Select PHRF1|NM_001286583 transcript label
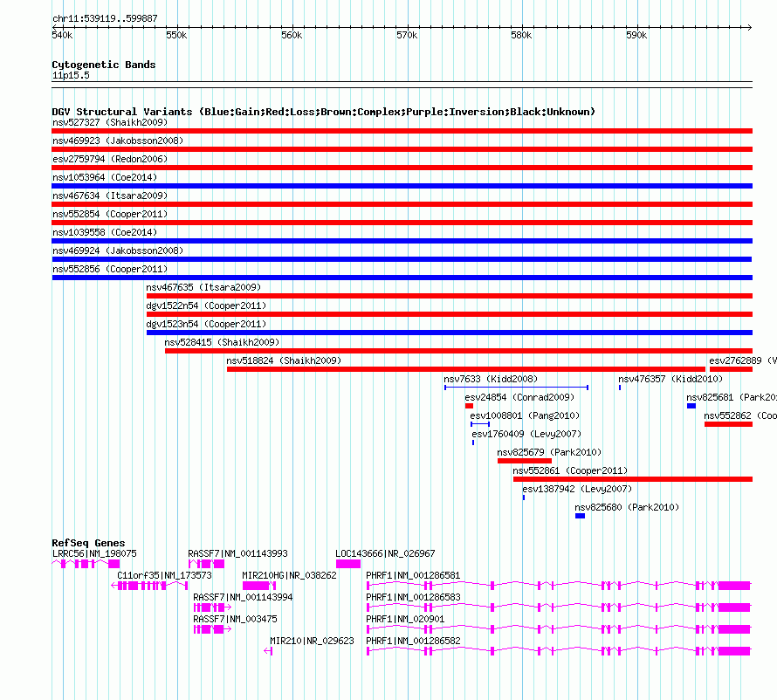This screenshot has height=700, width=777. point(413,597)
